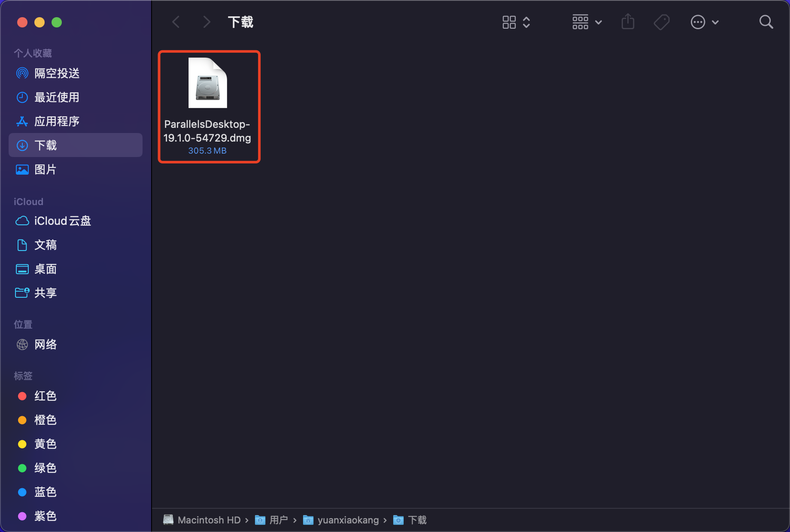Open 文稿 in sidebar
The height and width of the screenshot is (532, 790).
point(76,245)
